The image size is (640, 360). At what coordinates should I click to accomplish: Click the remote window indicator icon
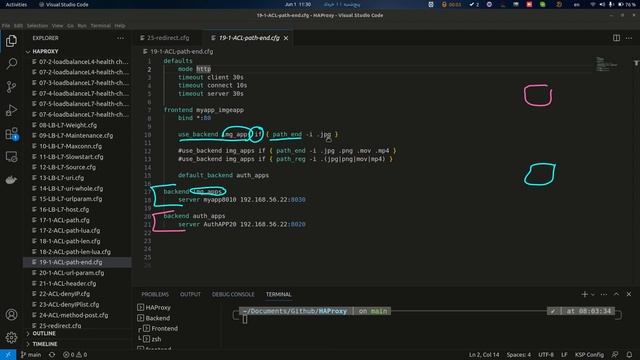pyautogui.click(x=8, y=355)
